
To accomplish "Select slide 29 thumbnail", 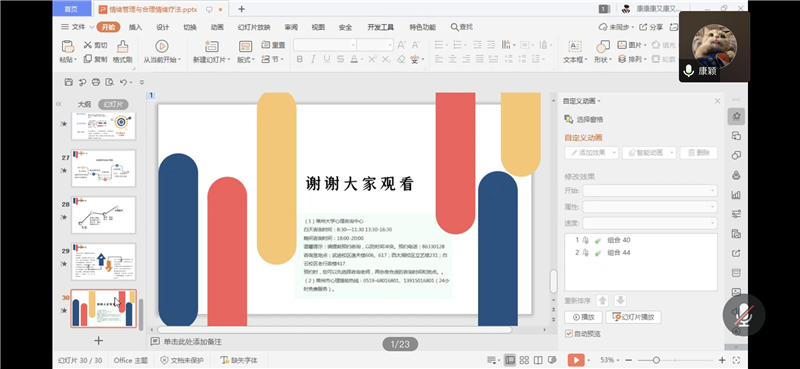I will click(104, 262).
